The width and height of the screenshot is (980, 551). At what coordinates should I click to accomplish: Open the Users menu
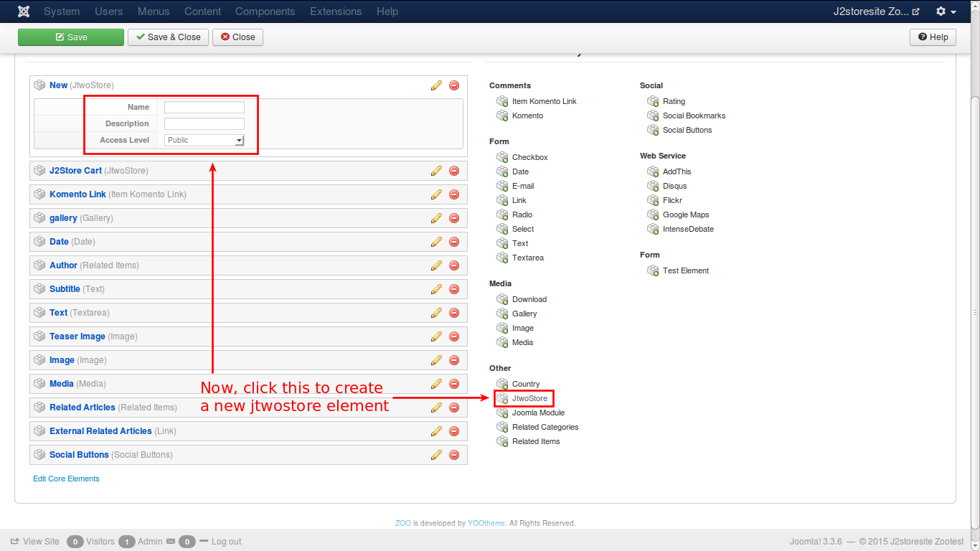click(109, 11)
